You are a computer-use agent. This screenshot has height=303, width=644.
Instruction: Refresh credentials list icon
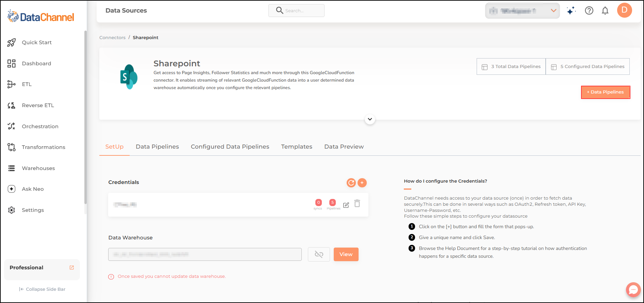(x=351, y=183)
